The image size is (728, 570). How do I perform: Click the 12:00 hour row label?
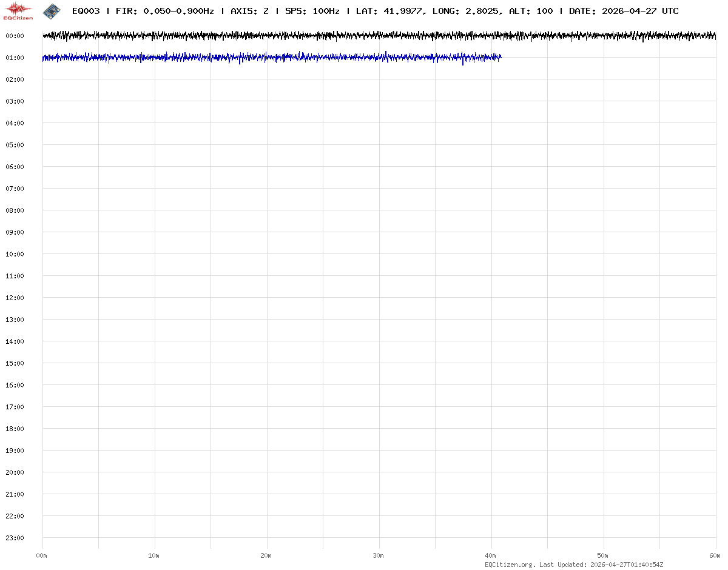pyautogui.click(x=15, y=298)
